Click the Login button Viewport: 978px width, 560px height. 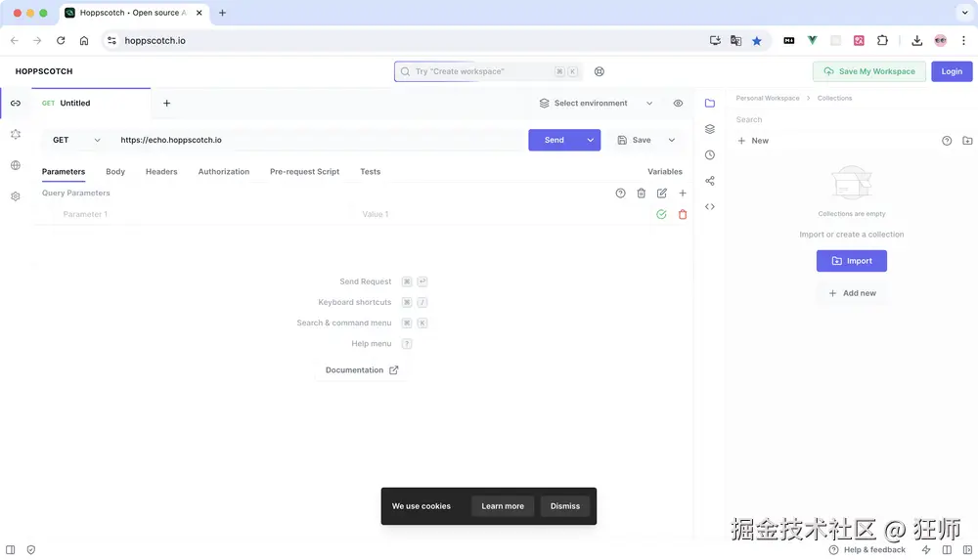(952, 71)
